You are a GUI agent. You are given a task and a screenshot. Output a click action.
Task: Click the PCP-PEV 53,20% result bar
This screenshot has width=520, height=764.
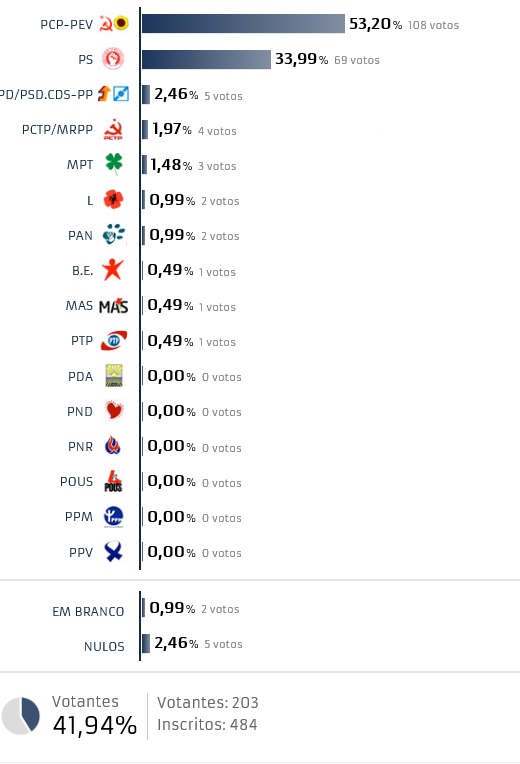click(x=243, y=24)
